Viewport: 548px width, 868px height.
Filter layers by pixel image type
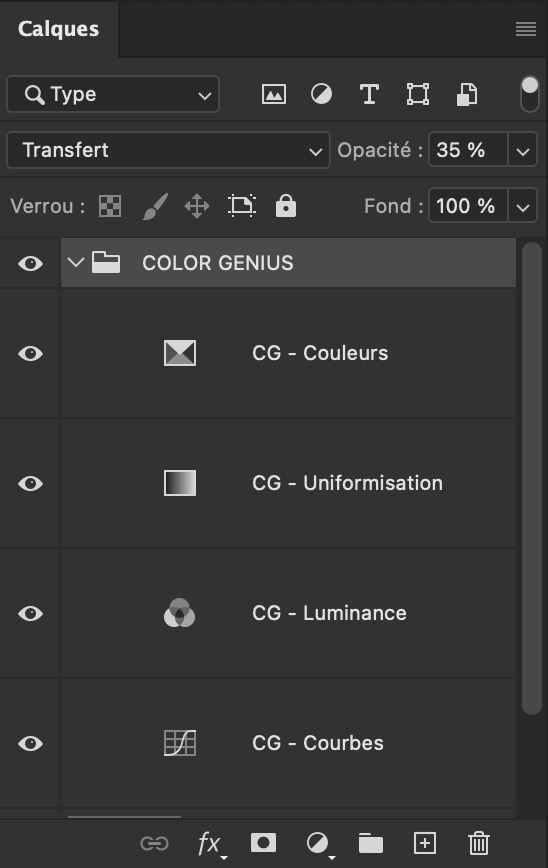pos(273,94)
